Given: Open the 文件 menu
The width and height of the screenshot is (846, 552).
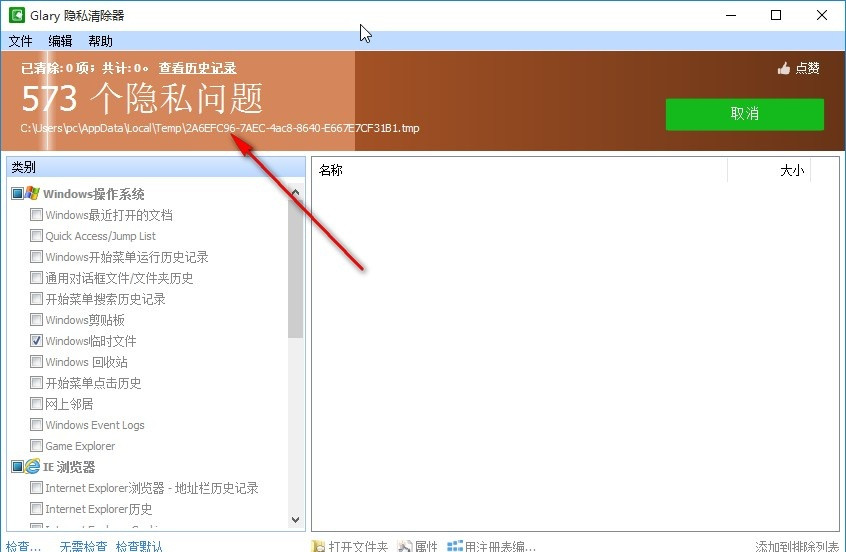Looking at the screenshot, I should click(x=21, y=41).
